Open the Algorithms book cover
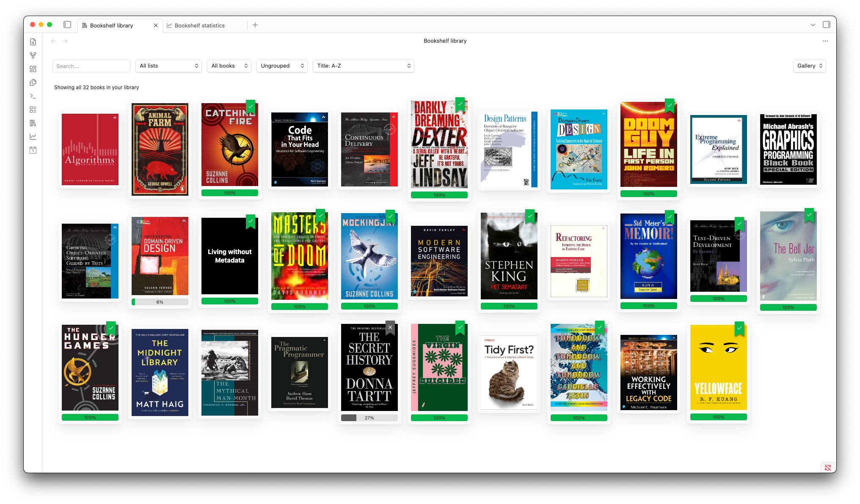The height and width of the screenshot is (504, 860). (90, 150)
